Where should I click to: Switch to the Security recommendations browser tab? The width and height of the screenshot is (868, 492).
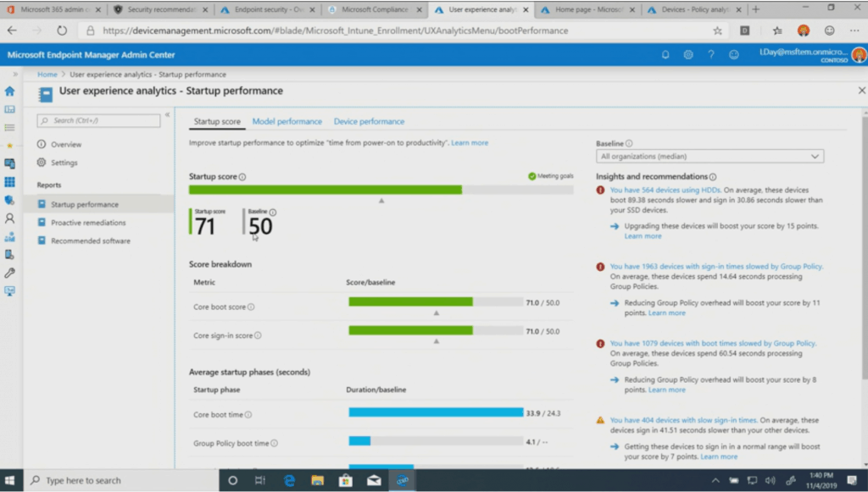pos(160,9)
